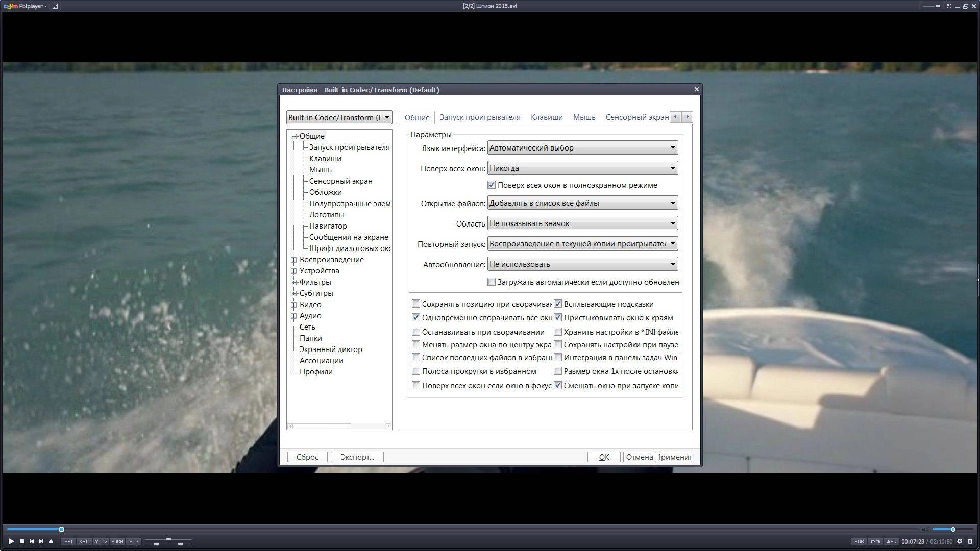
Task: Click the camera capture icon
Action: point(875,542)
